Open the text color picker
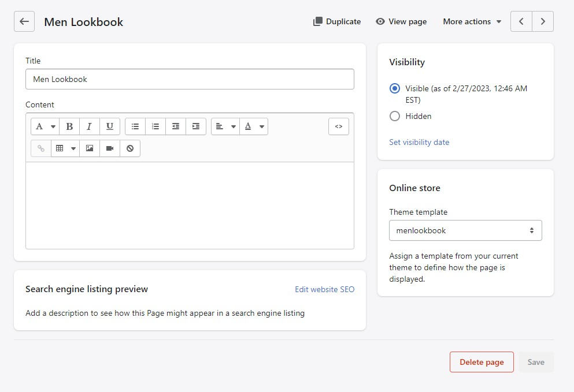The image size is (574, 392). pyautogui.click(x=254, y=126)
